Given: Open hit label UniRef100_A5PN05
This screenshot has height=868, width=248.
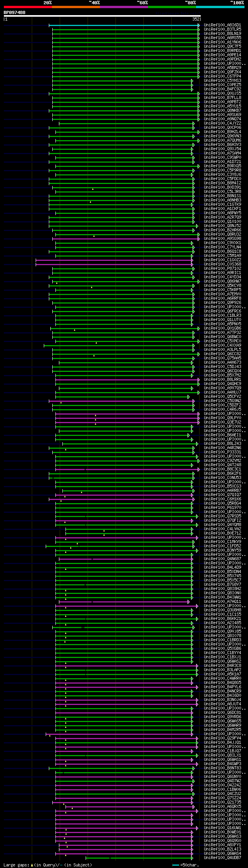Looking at the screenshot, I should [x=222, y=324].
